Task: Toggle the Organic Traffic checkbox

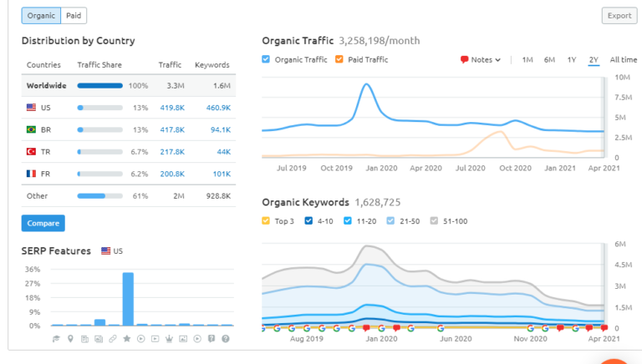Action: (x=266, y=59)
